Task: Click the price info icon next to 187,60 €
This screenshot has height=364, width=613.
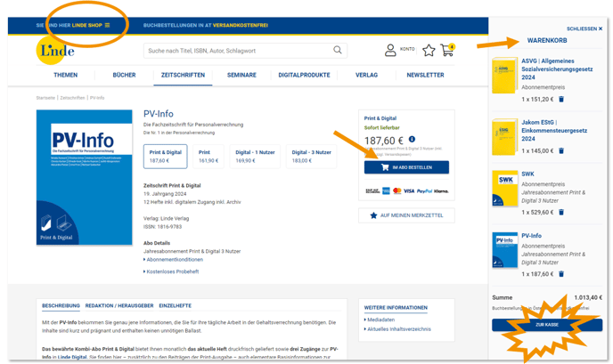Action: tap(412, 139)
